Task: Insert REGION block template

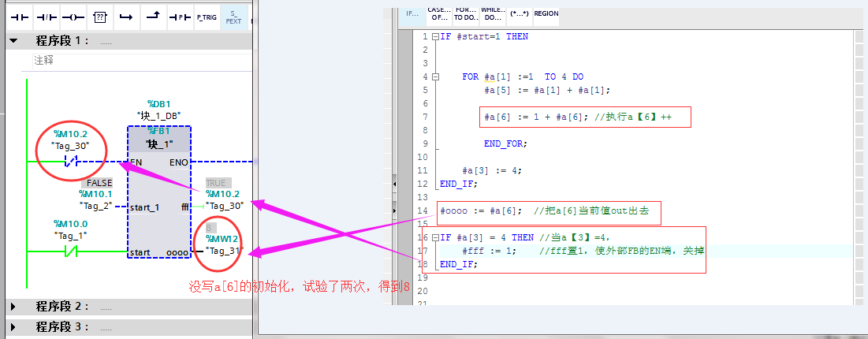Action: [x=546, y=13]
